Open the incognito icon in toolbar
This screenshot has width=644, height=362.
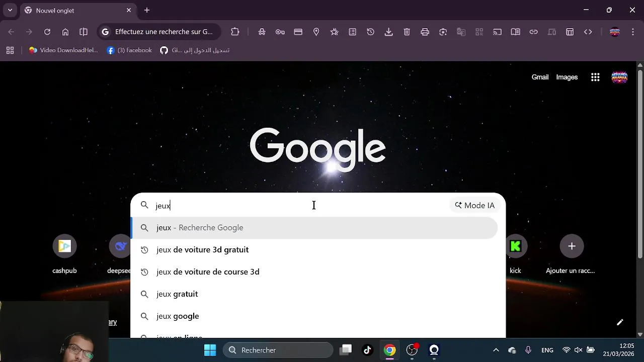click(262, 32)
